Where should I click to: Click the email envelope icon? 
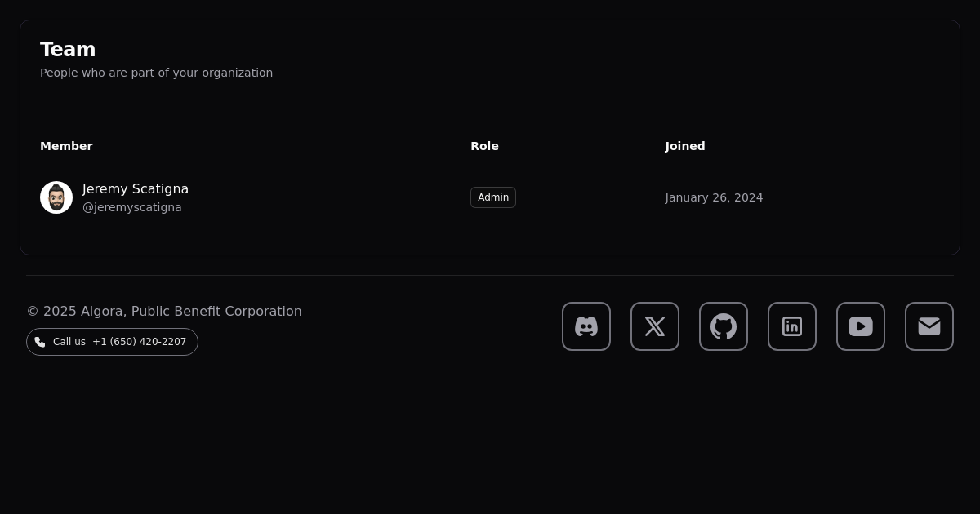929,326
